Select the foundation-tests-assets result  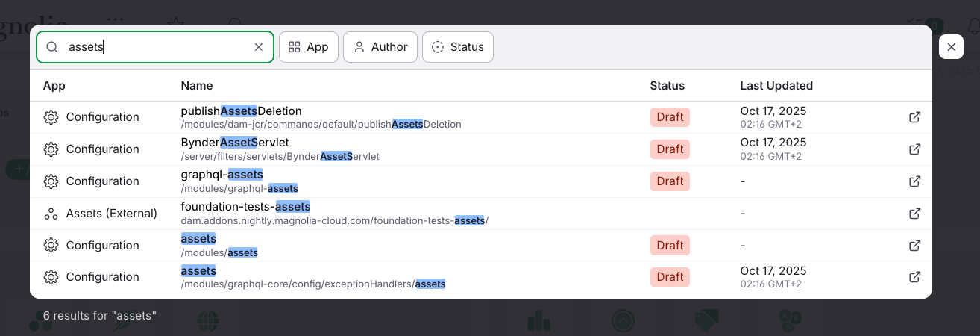tap(245, 207)
